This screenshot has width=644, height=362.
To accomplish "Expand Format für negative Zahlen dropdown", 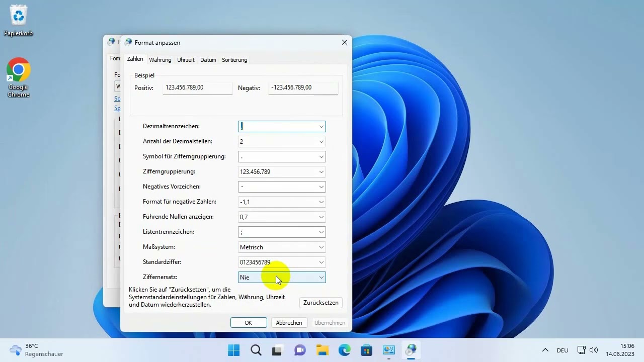I will [321, 202].
